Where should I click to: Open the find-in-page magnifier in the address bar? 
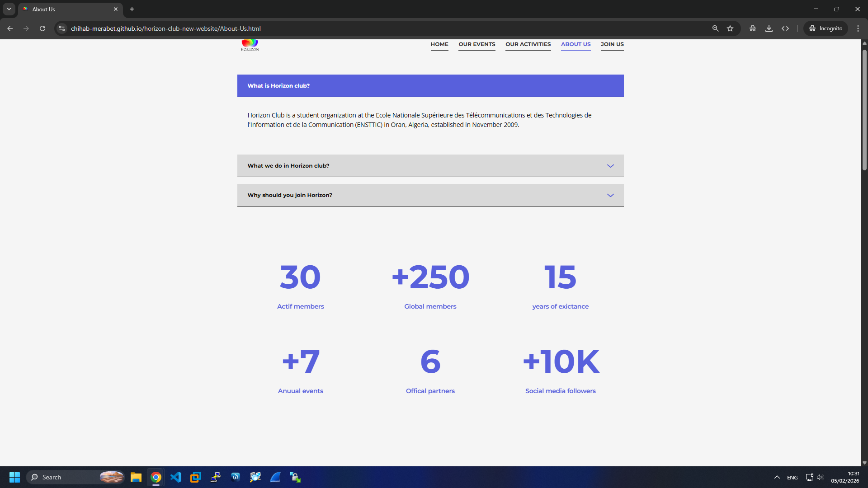pos(715,28)
